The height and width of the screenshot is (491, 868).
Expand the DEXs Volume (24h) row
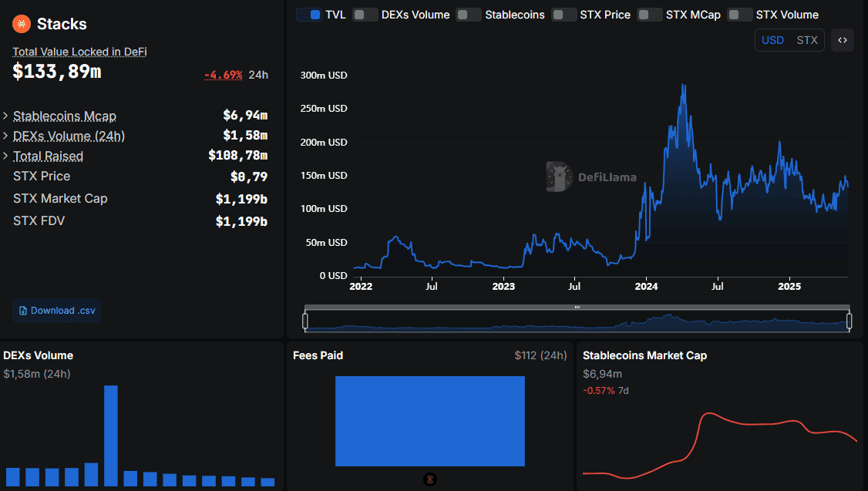(5, 136)
